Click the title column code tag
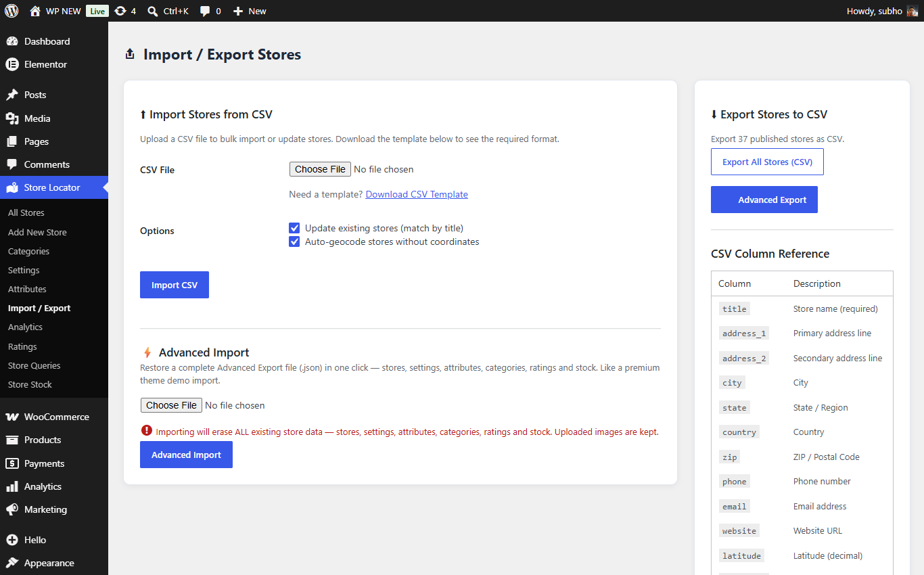924x575 pixels. point(735,308)
